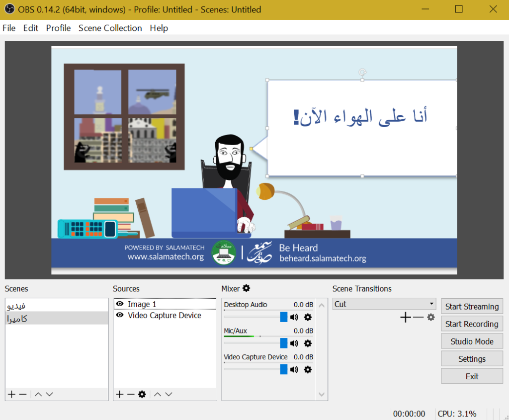Image resolution: width=509 pixels, height=420 pixels.
Task: Enable Studio Mode
Action: click(x=472, y=341)
